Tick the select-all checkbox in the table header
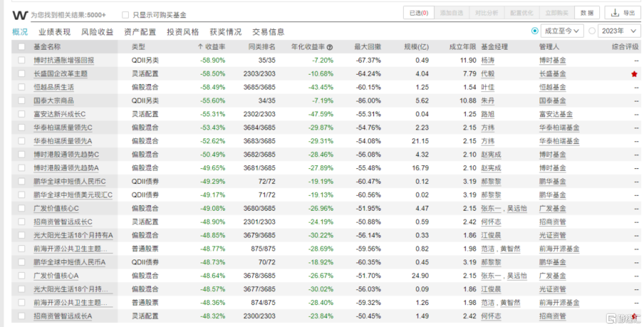Image resolution: width=644 pixels, height=327 pixels. (22, 47)
